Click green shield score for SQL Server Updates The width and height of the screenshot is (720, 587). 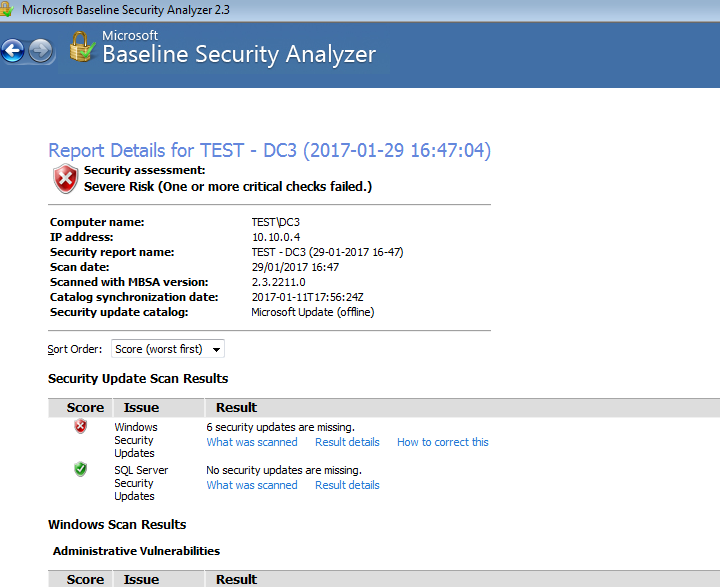pos(80,469)
